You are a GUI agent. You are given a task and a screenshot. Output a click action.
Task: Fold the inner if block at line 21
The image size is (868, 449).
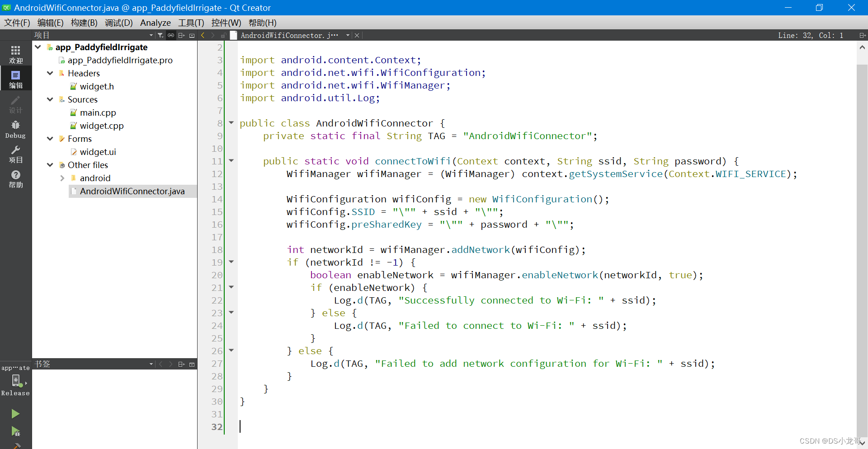pos(231,287)
